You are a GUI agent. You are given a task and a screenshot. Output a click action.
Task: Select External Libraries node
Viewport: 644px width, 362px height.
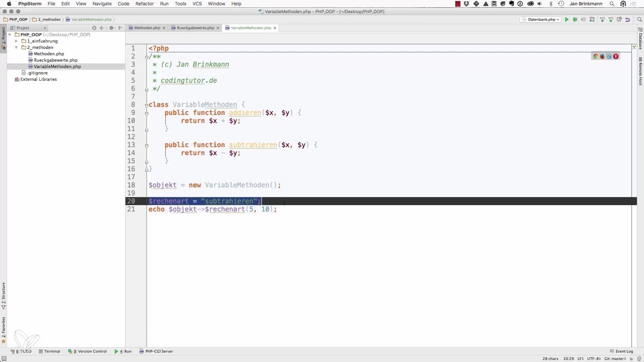(x=36, y=79)
